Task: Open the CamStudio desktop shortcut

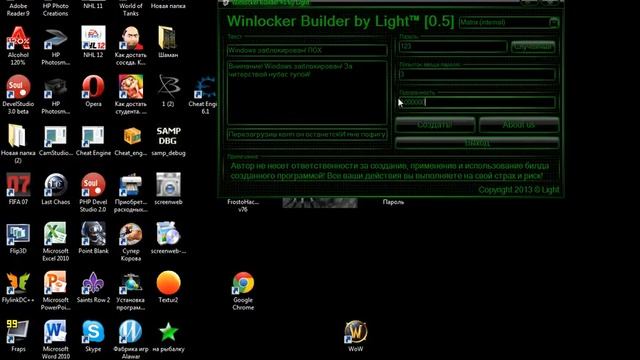Action: [56, 136]
